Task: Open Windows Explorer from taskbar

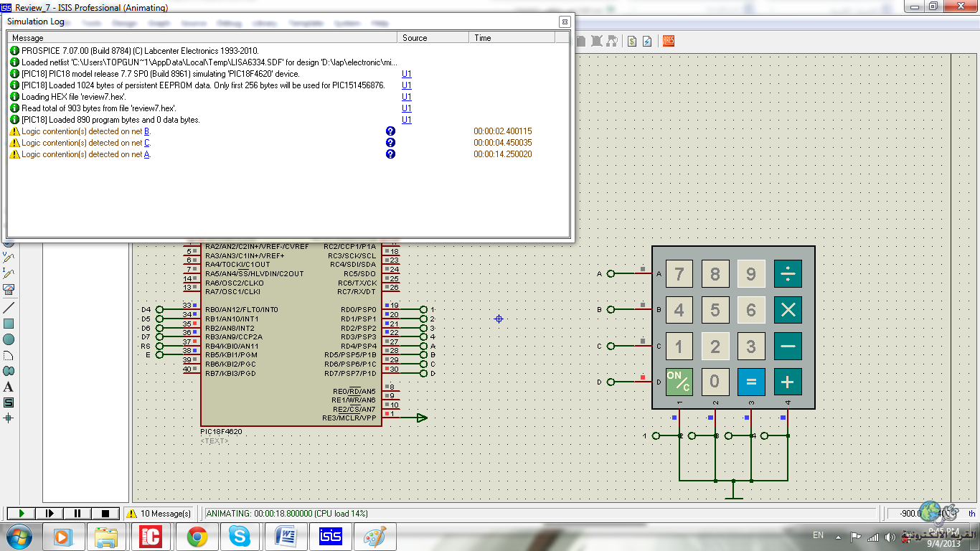Action: (106, 537)
